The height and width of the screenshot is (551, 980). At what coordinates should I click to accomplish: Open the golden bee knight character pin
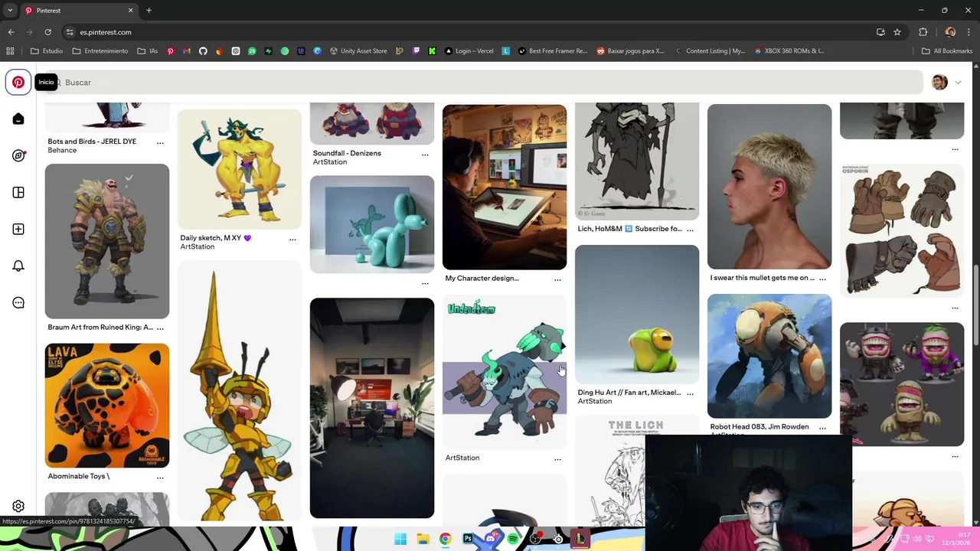click(x=240, y=393)
